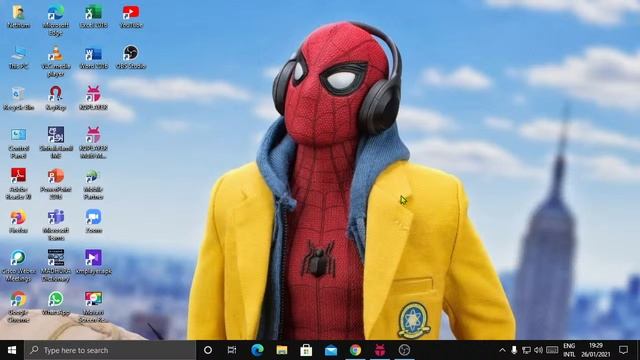Viewport: 640px width, 360px height.
Task: Select the screen recorder desktop shortcut
Action: point(93,307)
